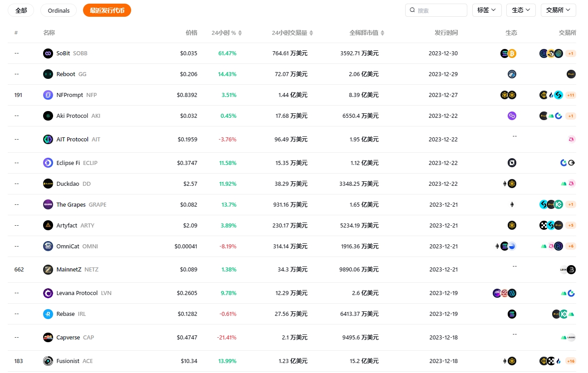Sort by 24小时 % column arrows

click(240, 33)
